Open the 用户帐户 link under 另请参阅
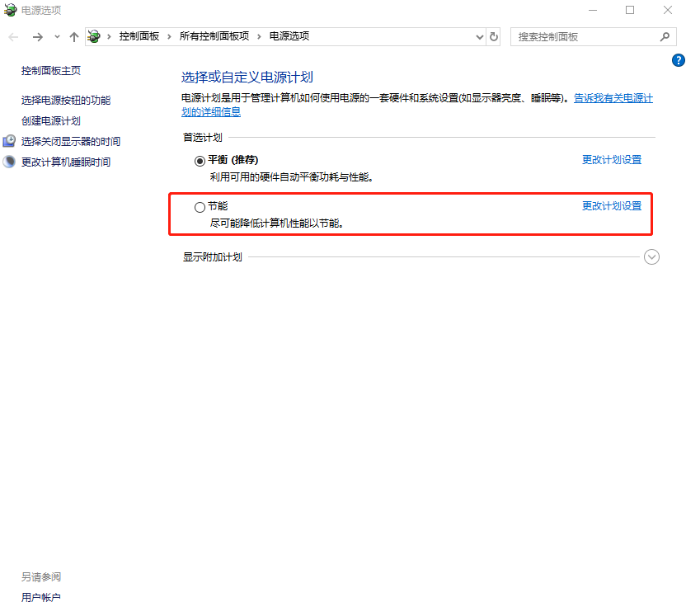 coord(40,598)
